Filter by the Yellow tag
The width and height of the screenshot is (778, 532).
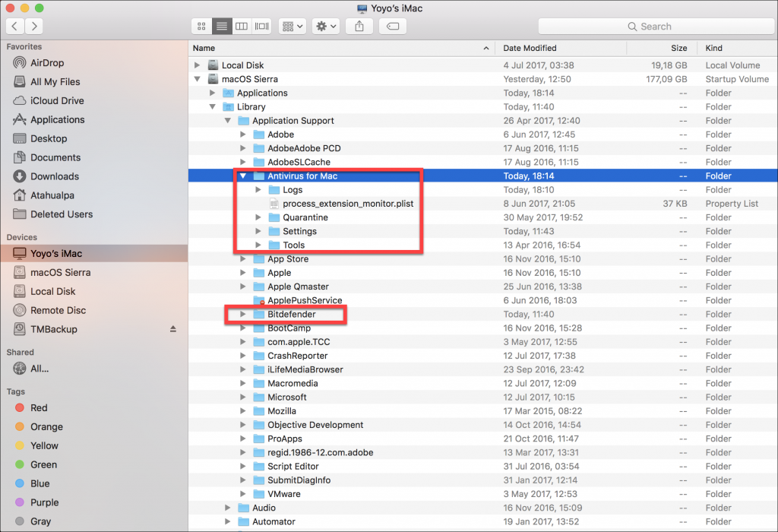tap(44, 445)
